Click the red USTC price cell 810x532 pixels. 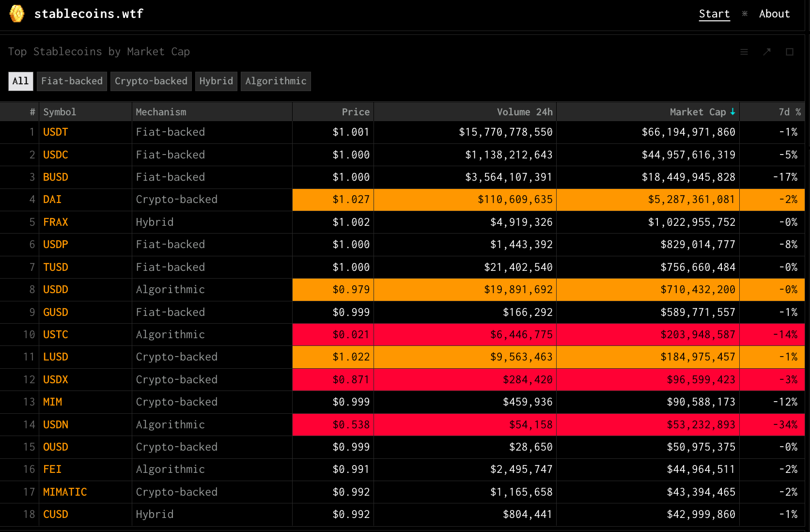tap(333, 335)
